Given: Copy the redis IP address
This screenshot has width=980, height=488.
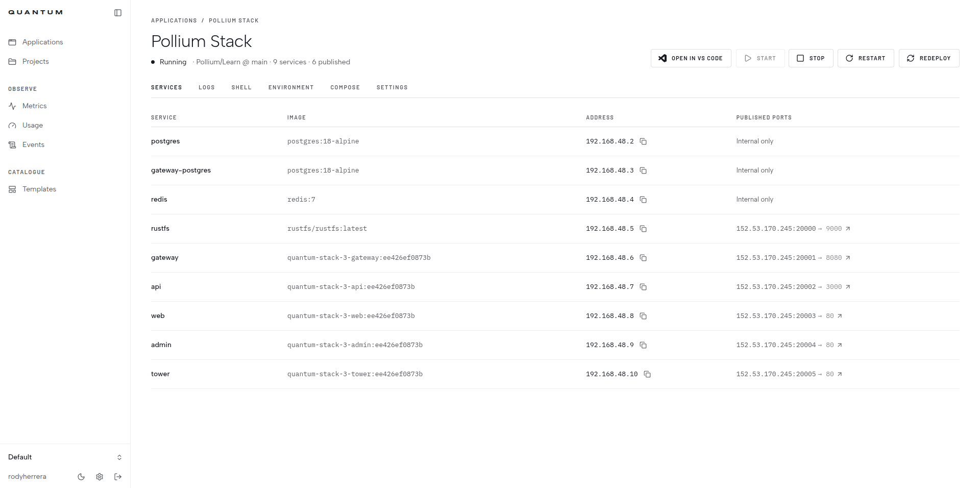Looking at the screenshot, I should tap(643, 200).
